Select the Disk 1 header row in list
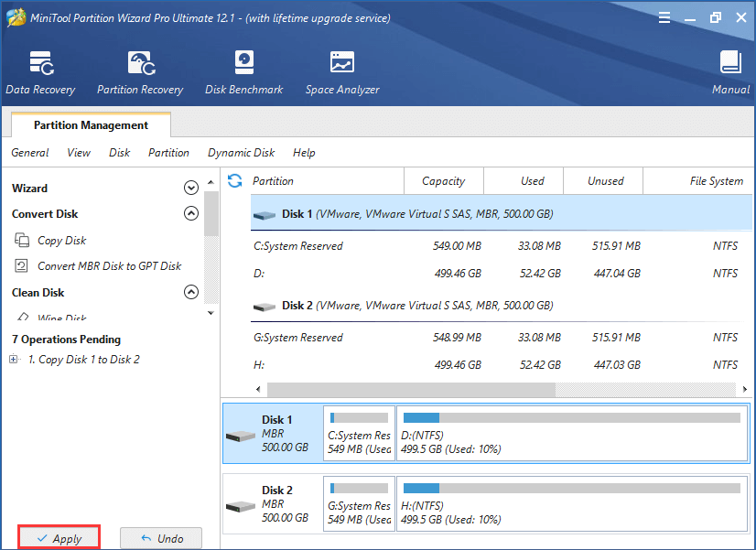This screenshot has width=756, height=550. pos(502,213)
